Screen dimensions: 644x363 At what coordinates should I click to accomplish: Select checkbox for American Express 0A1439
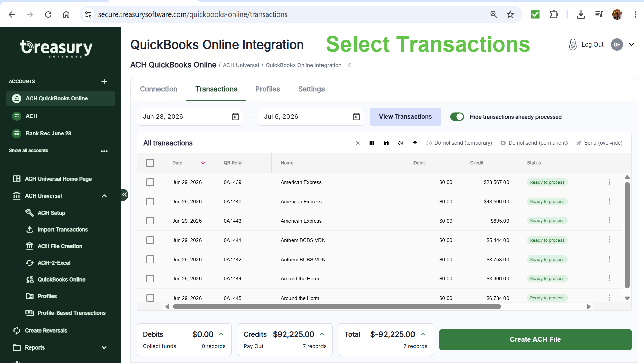pyautogui.click(x=150, y=182)
